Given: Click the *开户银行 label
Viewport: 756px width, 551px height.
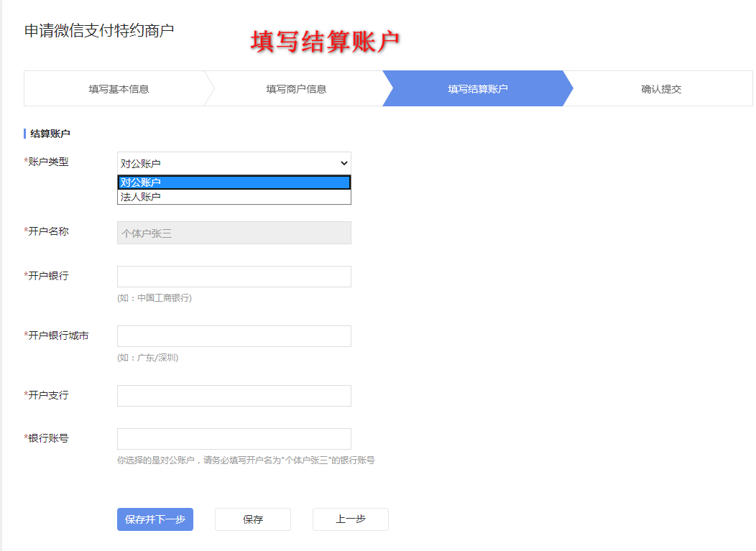Looking at the screenshot, I should point(46,276).
